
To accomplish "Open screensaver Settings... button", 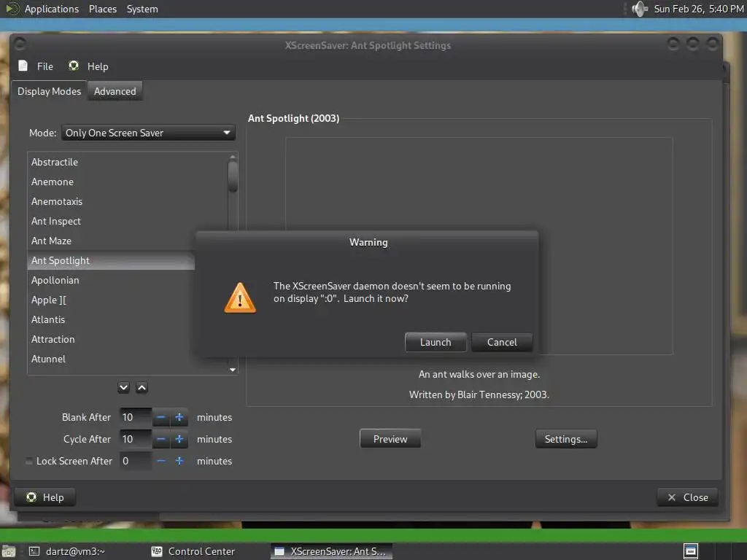I will click(x=566, y=438).
